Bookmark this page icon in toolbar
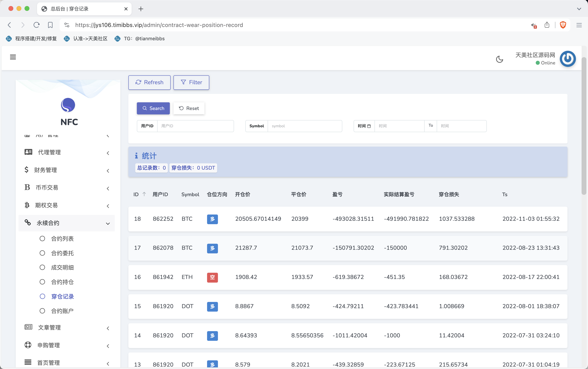The width and height of the screenshot is (588, 369). [50, 25]
